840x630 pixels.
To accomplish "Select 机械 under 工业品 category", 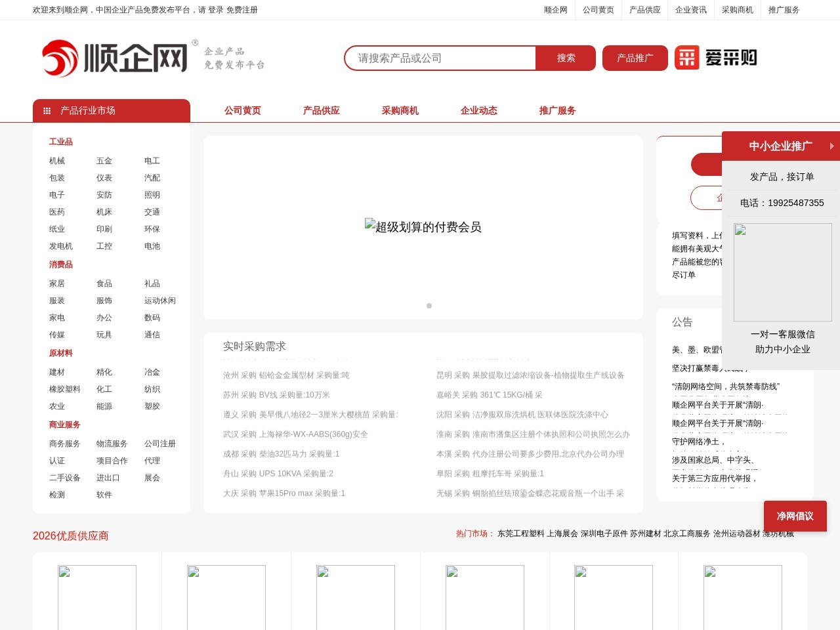I will 56,161.
